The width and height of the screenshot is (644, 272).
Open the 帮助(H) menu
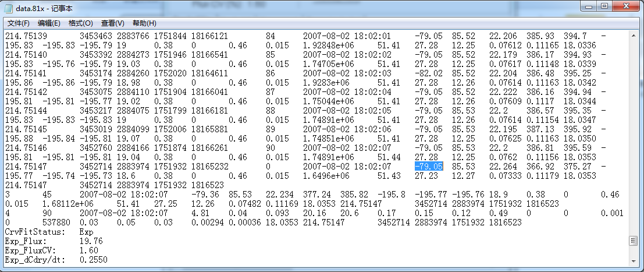pyautogui.click(x=144, y=23)
